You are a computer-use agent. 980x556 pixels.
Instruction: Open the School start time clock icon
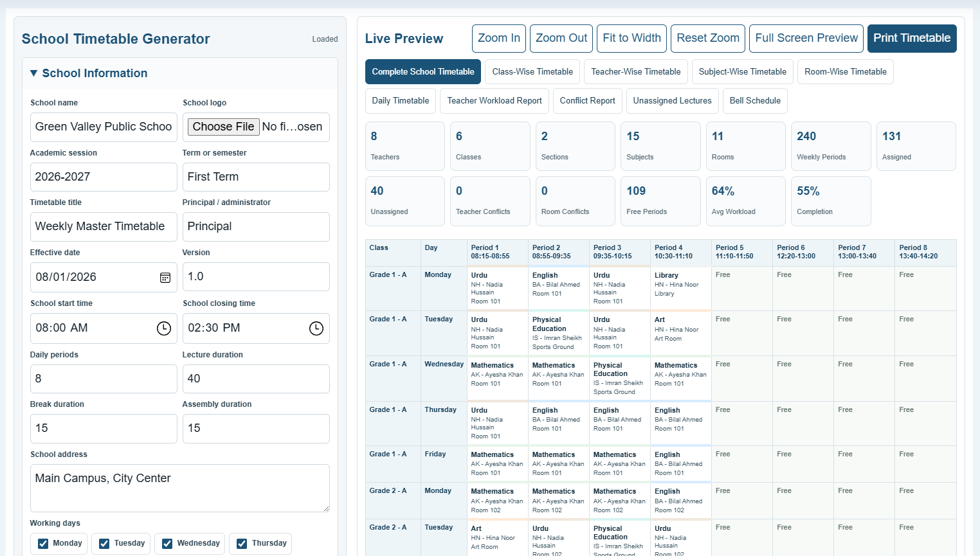(164, 328)
